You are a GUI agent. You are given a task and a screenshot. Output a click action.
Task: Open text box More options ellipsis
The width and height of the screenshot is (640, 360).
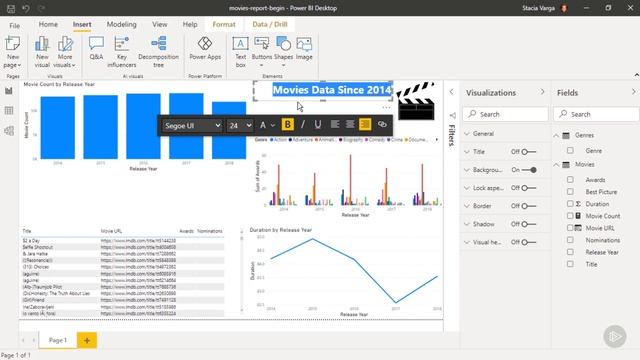pos(386,108)
